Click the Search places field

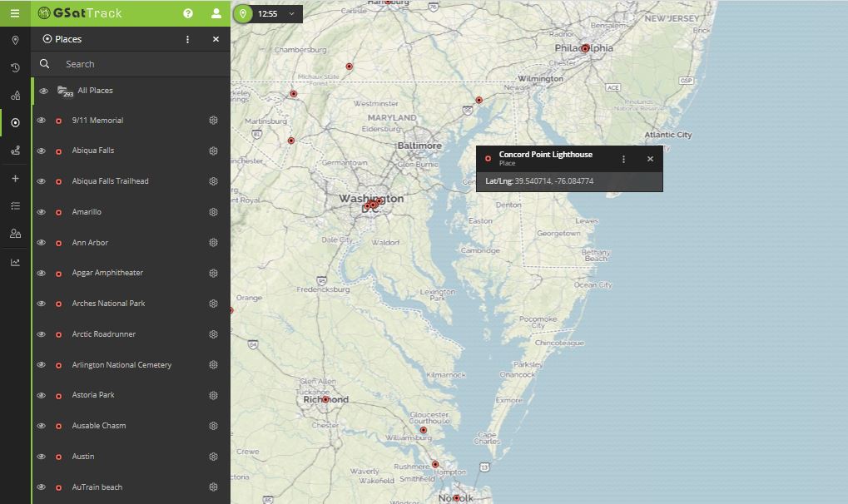[x=131, y=64]
